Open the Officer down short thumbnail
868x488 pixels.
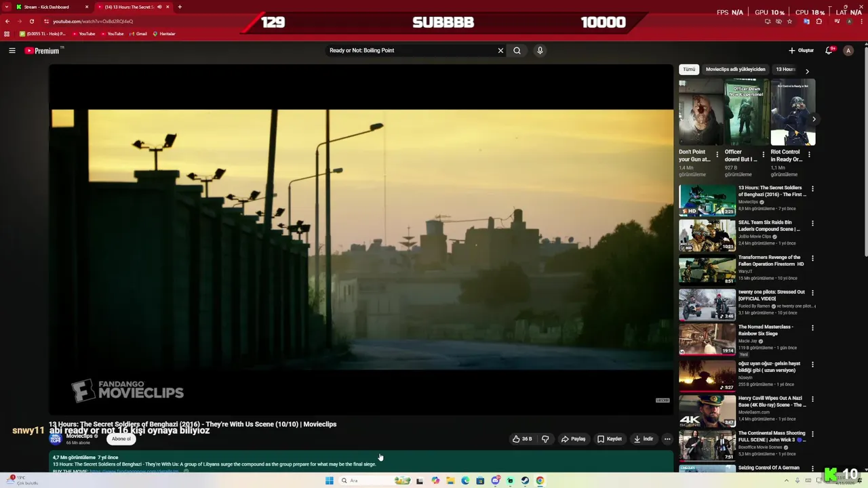pyautogui.click(x=747, y=113)
